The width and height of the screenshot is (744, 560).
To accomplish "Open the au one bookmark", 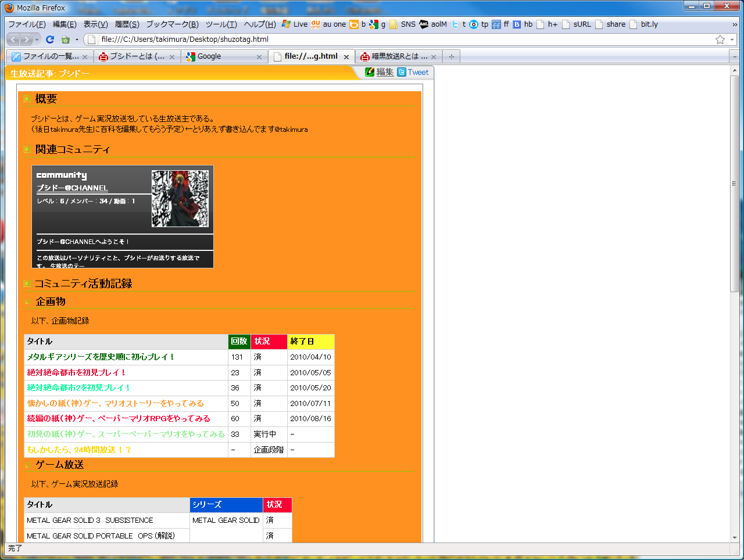I will point(328,24).
